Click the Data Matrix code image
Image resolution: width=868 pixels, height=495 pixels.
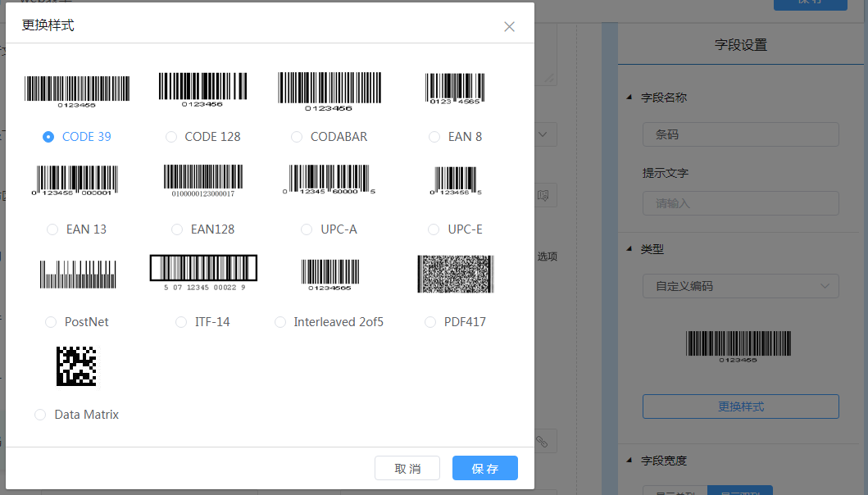(x=76, y=366)
